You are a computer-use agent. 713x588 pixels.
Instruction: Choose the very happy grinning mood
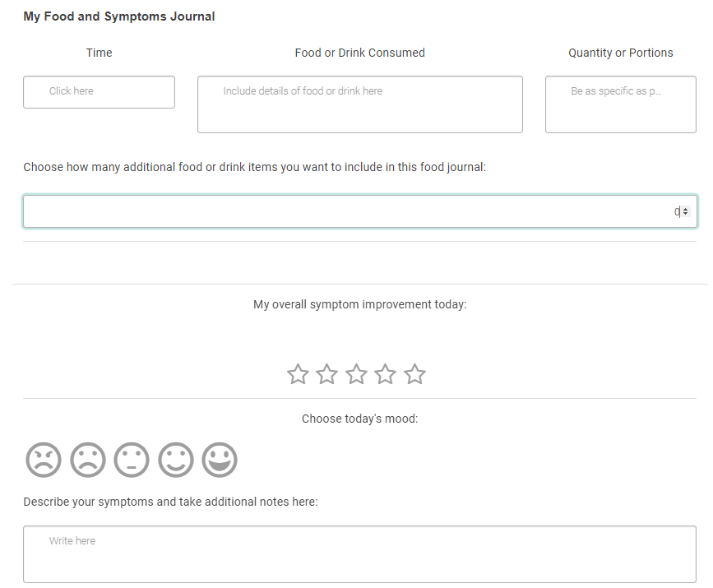click(x=220, y=460)
